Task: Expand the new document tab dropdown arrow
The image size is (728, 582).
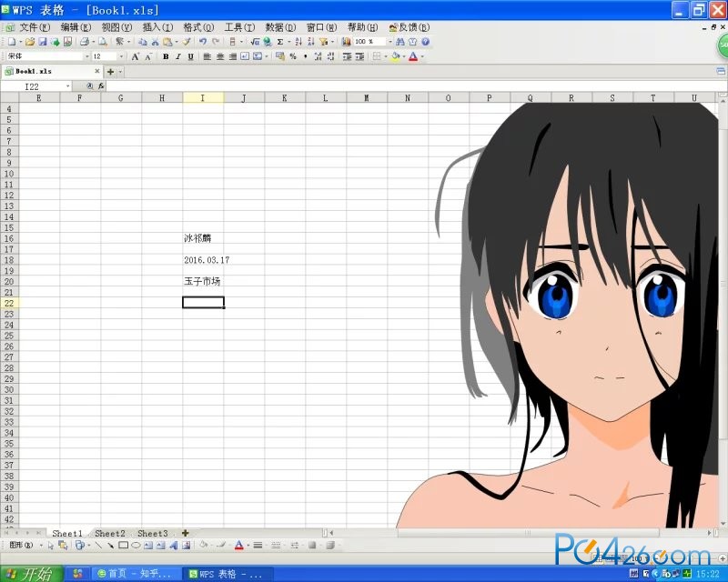Action: 121,72
